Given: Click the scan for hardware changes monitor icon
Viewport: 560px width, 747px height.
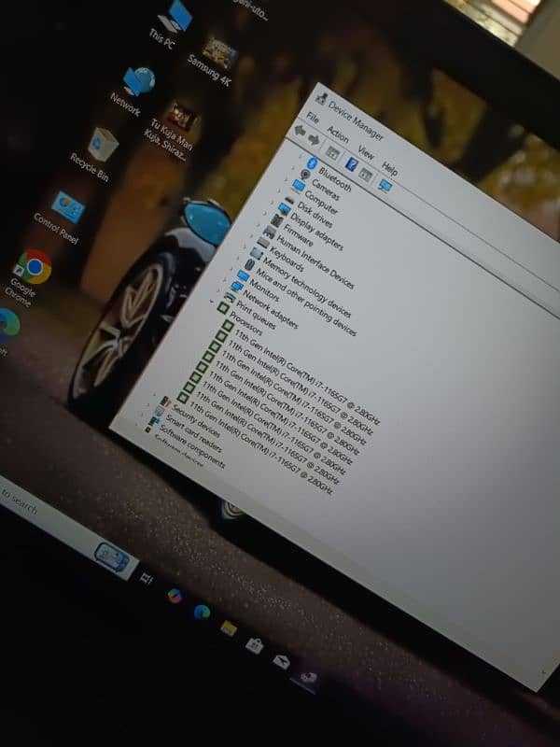Looking at the screenshot, I should [385, 185].
